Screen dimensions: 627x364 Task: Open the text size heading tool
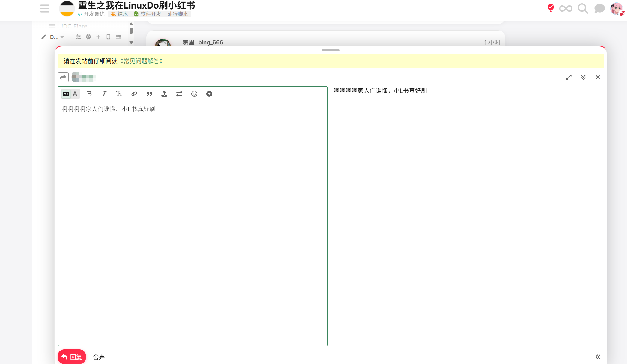point(119,94)
